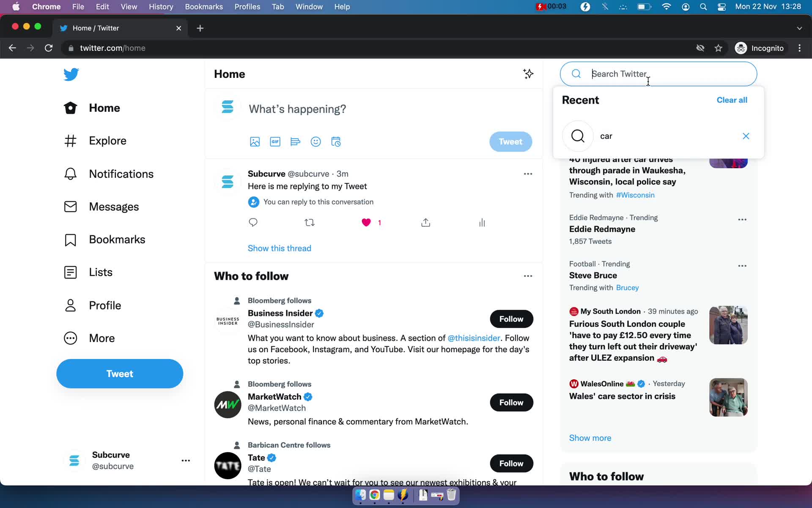Open the File menu
The height and width of the screenshot is (508, 812).
tap(78, 7)
